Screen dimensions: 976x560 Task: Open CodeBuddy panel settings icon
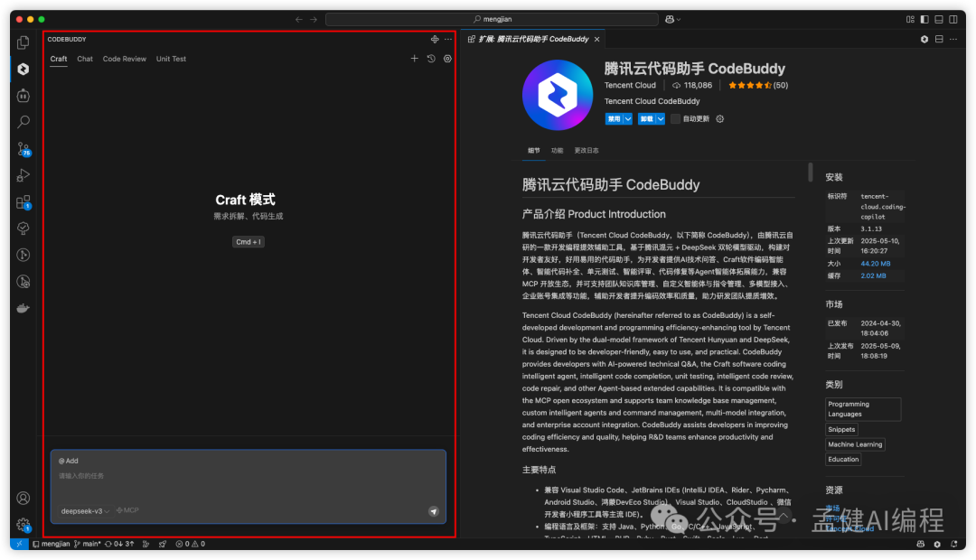(x=447, y=59)
